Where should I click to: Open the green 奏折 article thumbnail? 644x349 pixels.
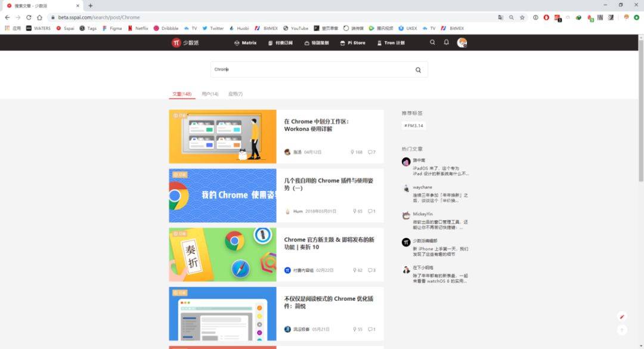tap(222, 255)
